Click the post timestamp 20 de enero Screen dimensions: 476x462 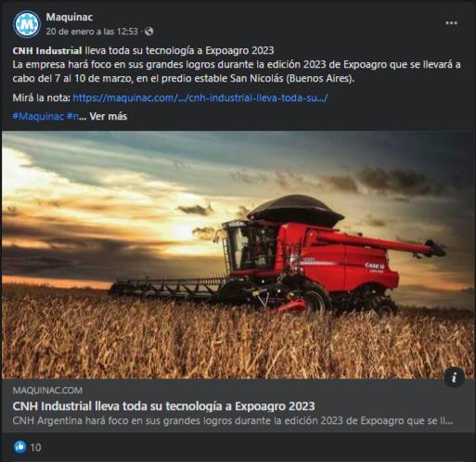click(x=92, y=32)
